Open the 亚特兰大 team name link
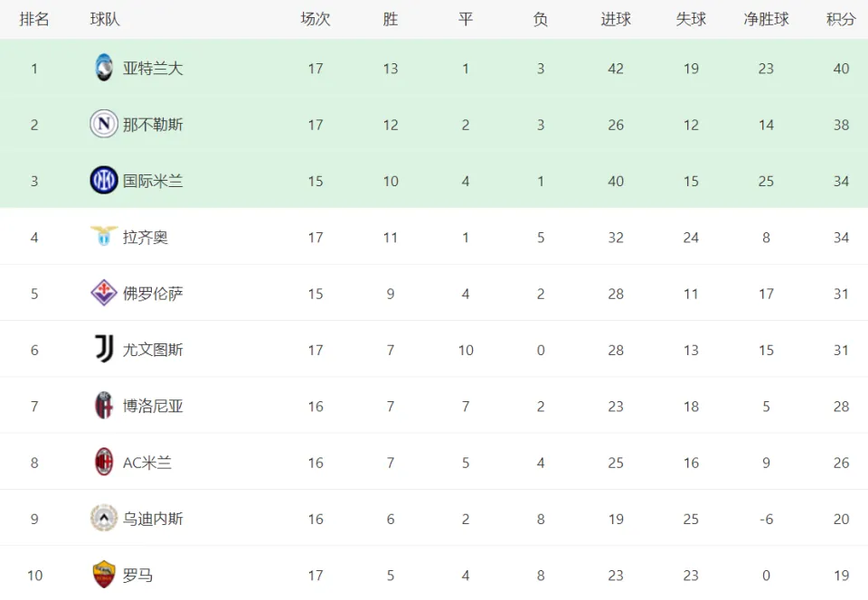The height and width of the screenshot is (600, 868). (x=153, y=68)
